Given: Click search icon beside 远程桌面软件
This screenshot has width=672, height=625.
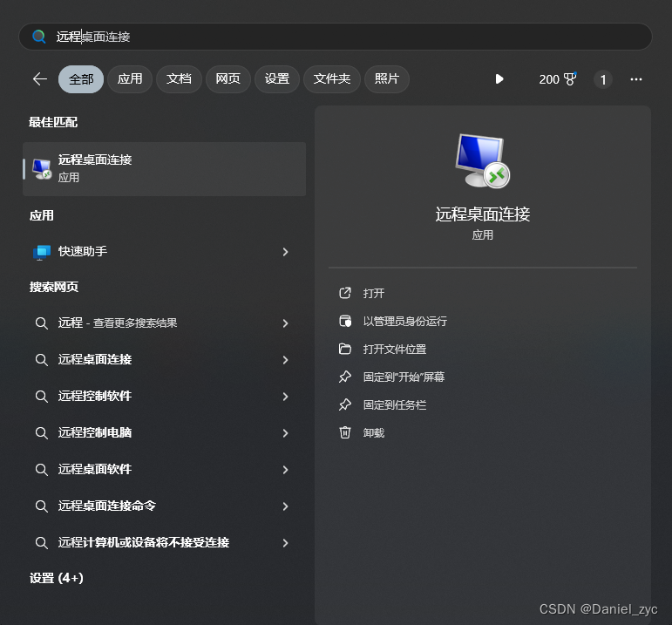Looking at the screenshot, I should pyautogui.click(x=41, y=470).
